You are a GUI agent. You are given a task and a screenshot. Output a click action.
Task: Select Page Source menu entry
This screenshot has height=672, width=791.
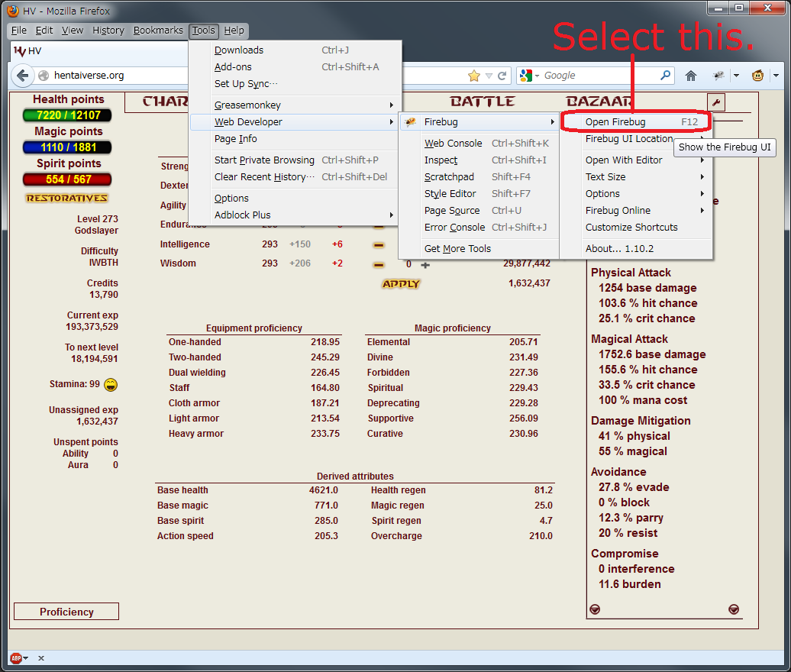(479, 210)
